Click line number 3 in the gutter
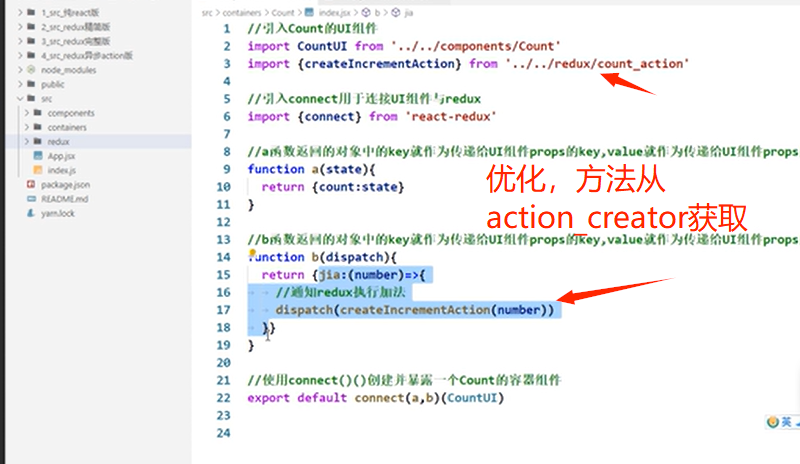800x464 pixels. [227, 64]
